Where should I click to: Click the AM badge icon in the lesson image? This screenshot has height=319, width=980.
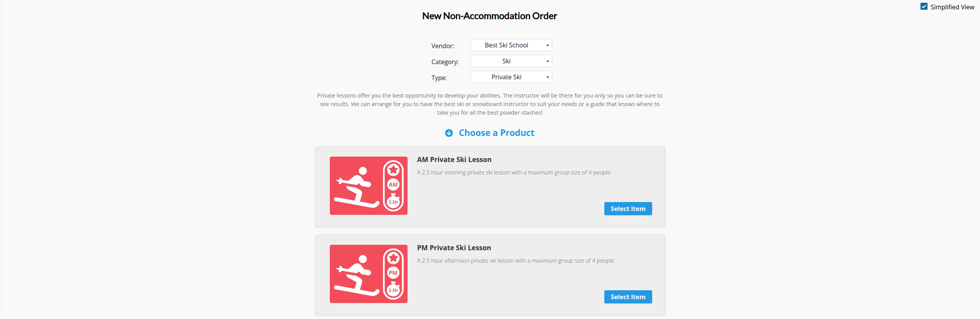(393, 185)
